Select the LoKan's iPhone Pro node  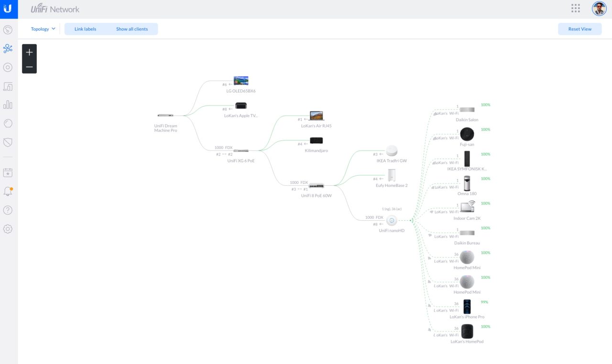click(x=467, y=307)
